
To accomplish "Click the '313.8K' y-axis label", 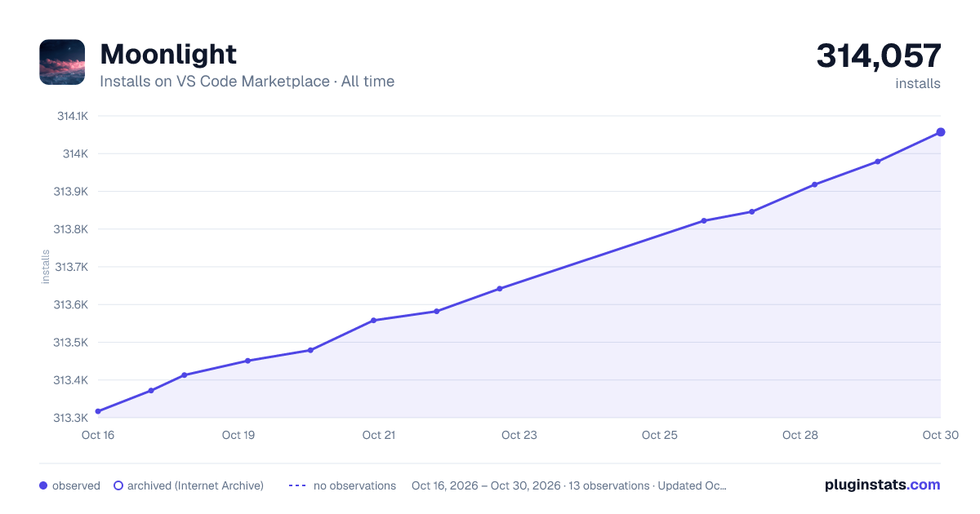I will 71,229.
